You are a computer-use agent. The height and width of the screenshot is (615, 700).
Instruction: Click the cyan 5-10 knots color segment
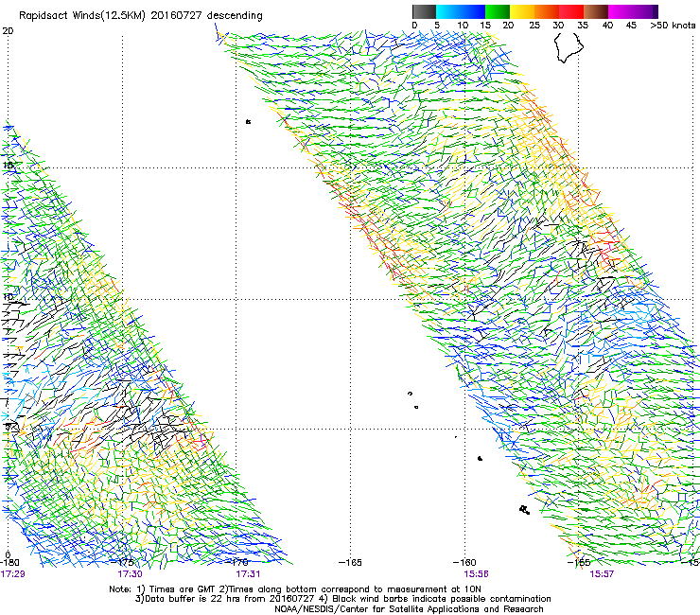coord(448,11)
